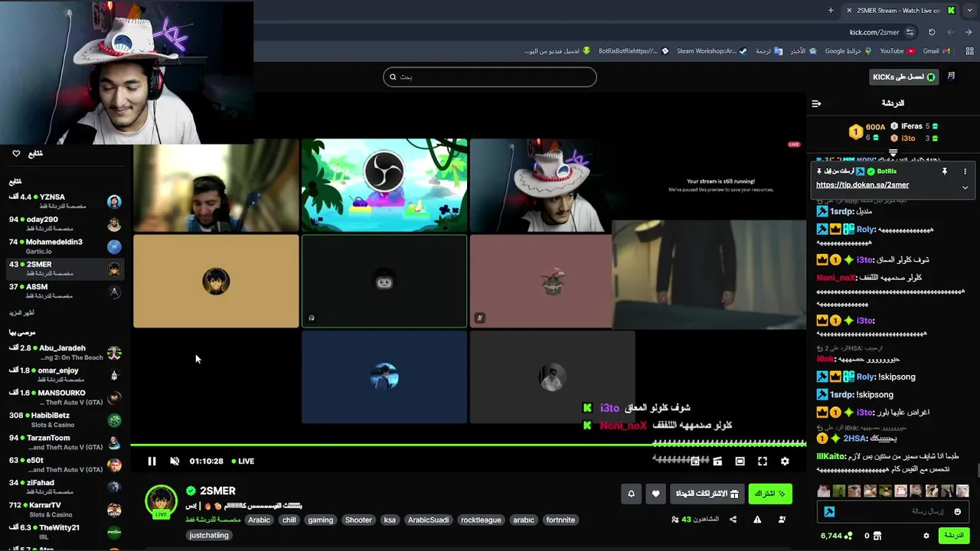Viewport: 980px width, 551px height.
Task: Open the TheWitty21 IRL channel
Action: point(65,532)
